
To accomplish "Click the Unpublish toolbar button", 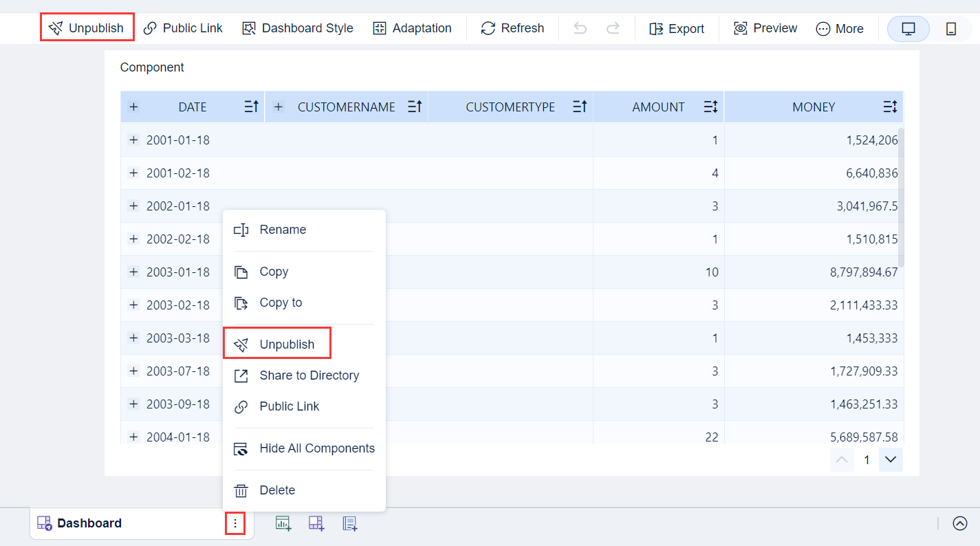I will pyautogui.click(x=87, y=27).
